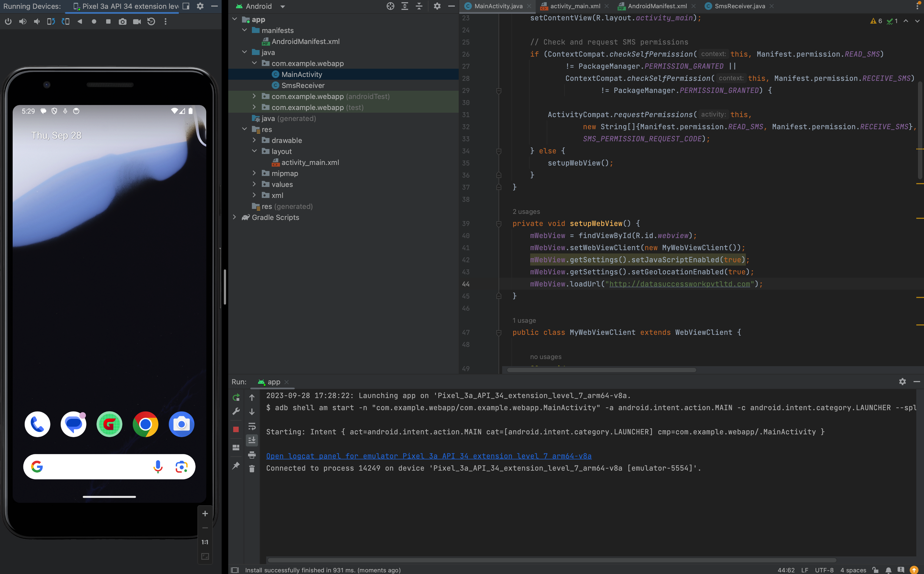Image resolution: width=924 pixels, height=574 pixels.
Task: Click the print icon in Run panel
Action: click(252, 455)
